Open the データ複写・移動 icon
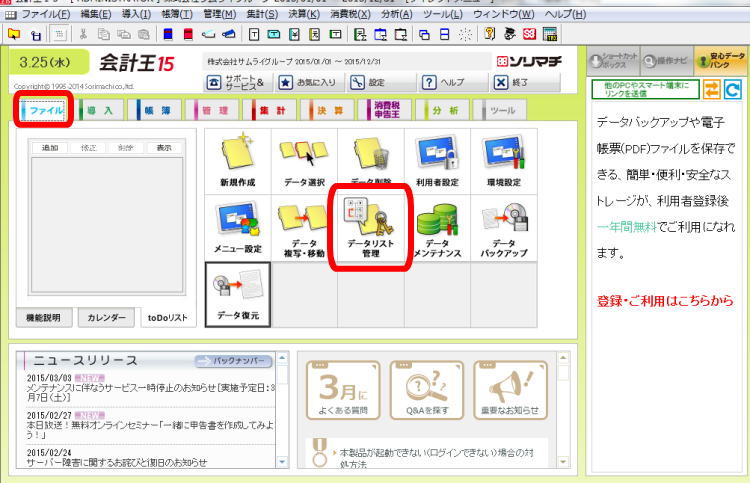 [303, 227]
